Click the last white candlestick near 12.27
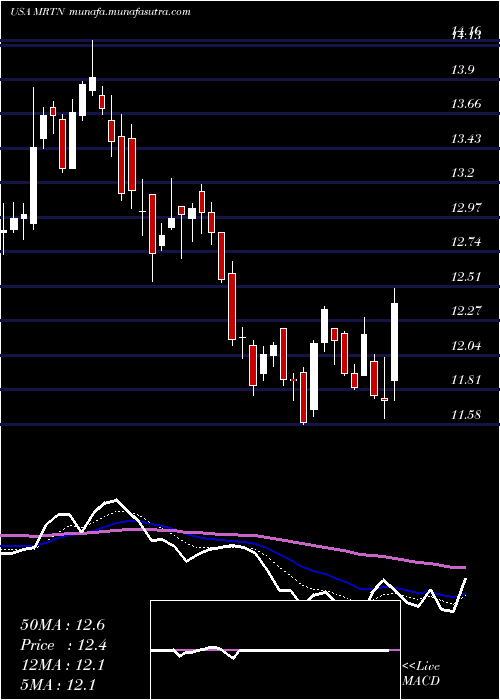The height and width of the screenshot is (700, 500). point(395,342)
